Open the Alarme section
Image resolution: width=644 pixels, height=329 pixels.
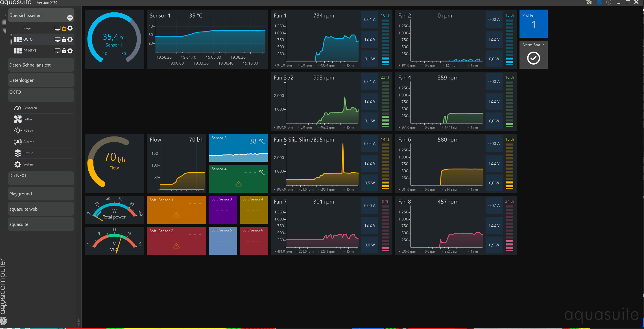[x=29, y=142]
